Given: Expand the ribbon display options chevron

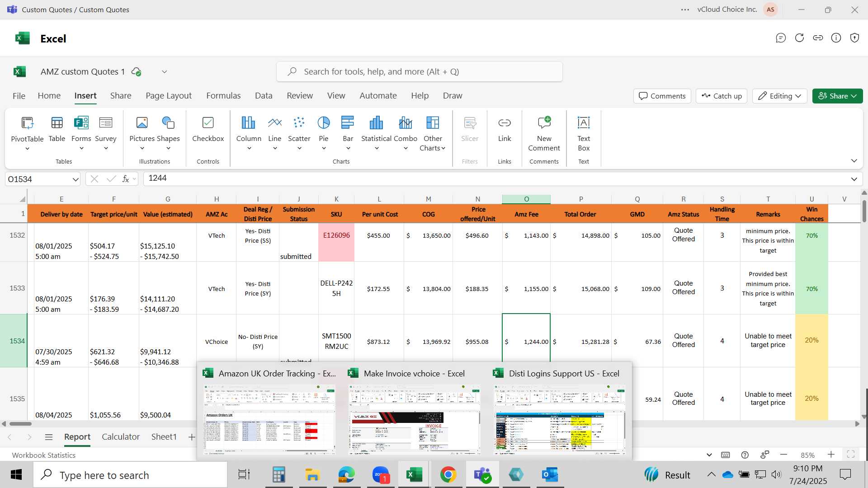Looking at the screenshot, I should tap(854, 161).
